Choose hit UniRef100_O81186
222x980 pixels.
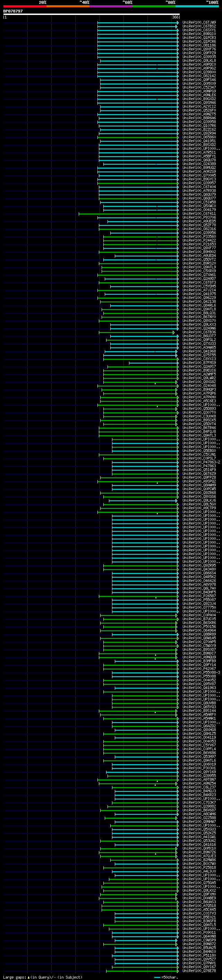[x=199, y=45]
